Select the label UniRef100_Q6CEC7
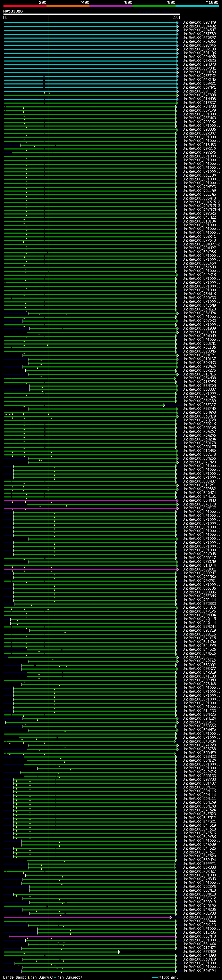The image size is (222, 980). [199, 657]
